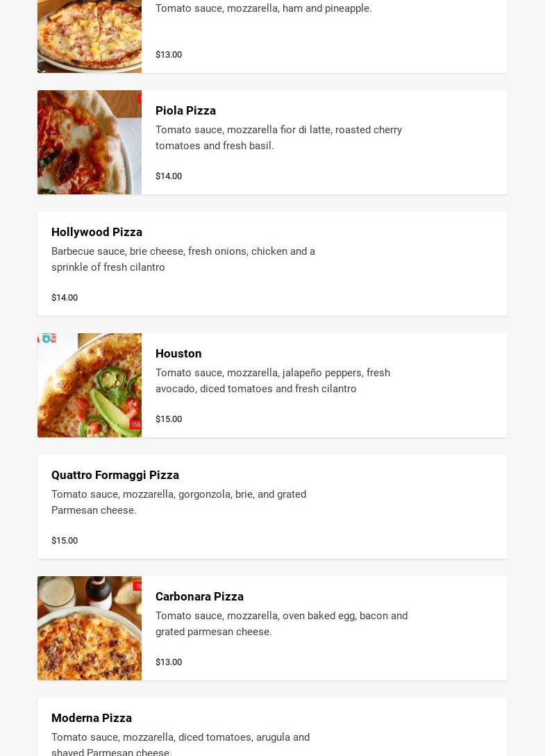Click the Carbonara oven baked egg description

(x=281, y=623)
